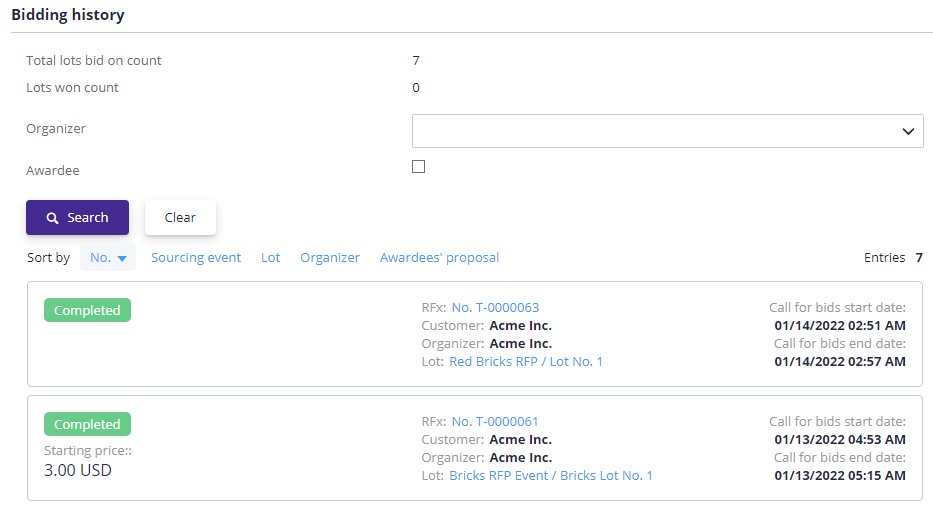
Task: Click the sort direction arrow beside No.
Action: pyautogui.click(x=122, y=258)
